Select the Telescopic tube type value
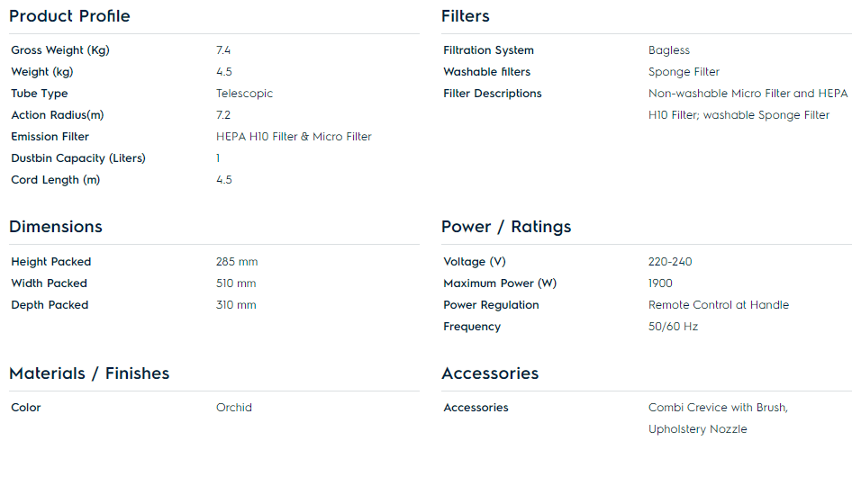 coord(244,94)
